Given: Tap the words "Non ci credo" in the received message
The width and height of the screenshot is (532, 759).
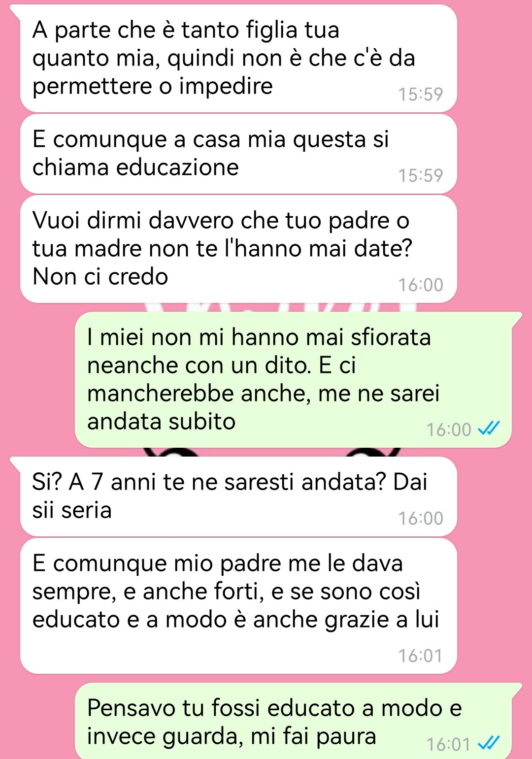Looking at the screenshot, I should click(100, 277).
